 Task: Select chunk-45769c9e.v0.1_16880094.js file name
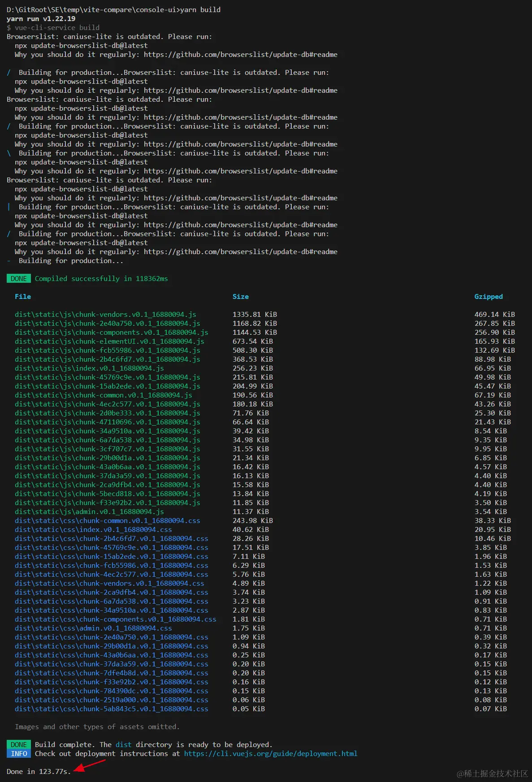tap(108, 377)
